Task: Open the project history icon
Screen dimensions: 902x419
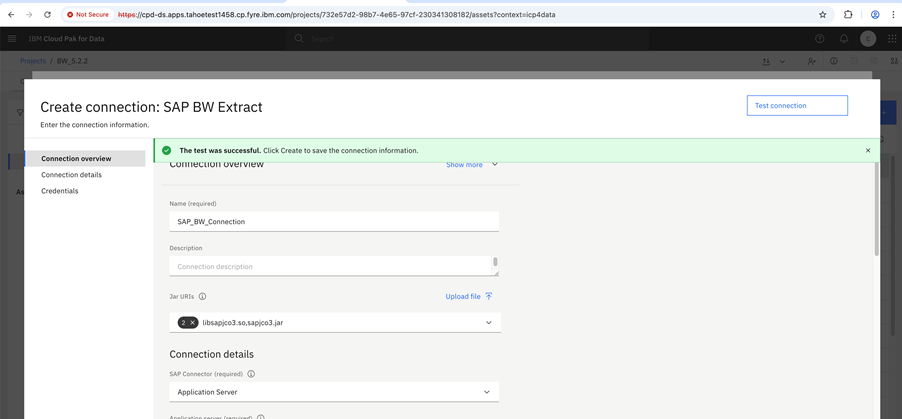Action: pyautogui.click(x=854, y=61)
